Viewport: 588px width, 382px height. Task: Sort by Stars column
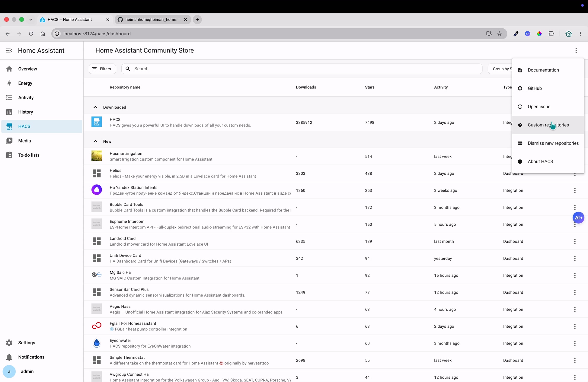coord(370,87)
